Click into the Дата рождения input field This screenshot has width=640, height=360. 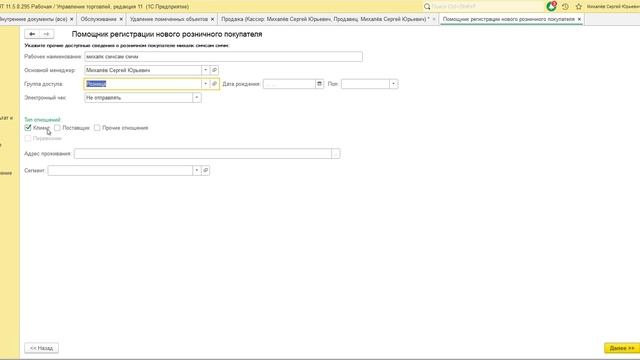(289, 84)
